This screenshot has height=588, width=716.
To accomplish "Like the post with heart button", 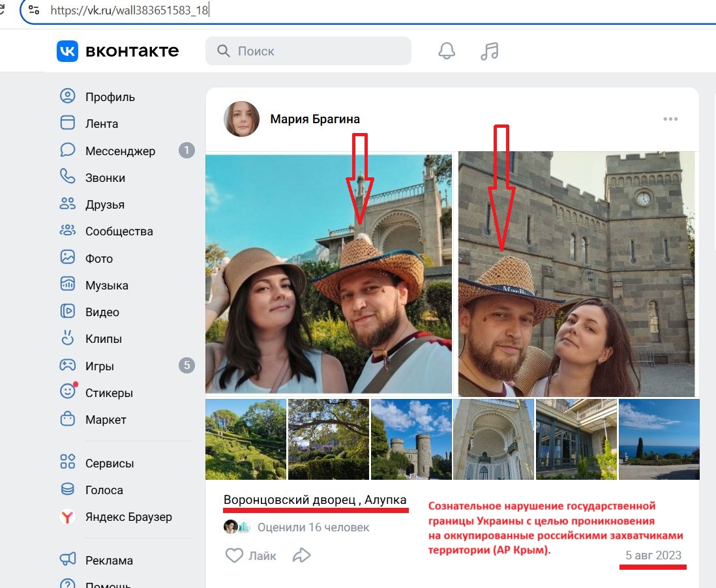I will [250, 555].
